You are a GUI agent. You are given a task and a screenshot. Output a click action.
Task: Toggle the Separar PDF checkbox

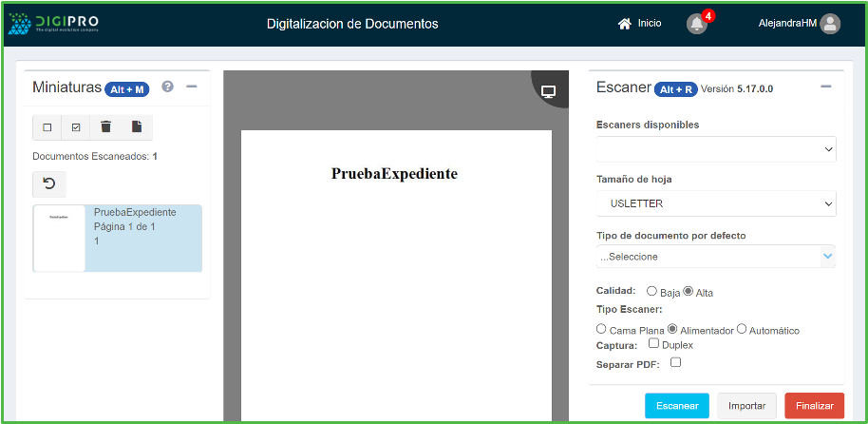pos(675,362)
